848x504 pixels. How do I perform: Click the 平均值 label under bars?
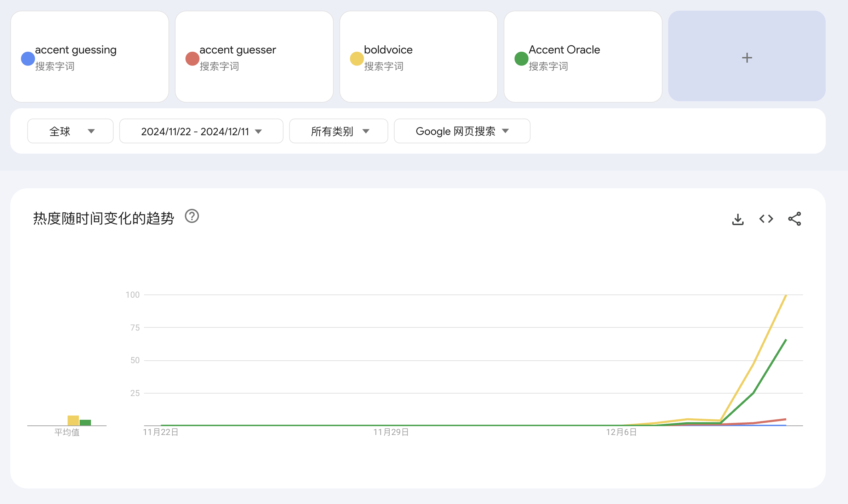(x=67, y=432)
